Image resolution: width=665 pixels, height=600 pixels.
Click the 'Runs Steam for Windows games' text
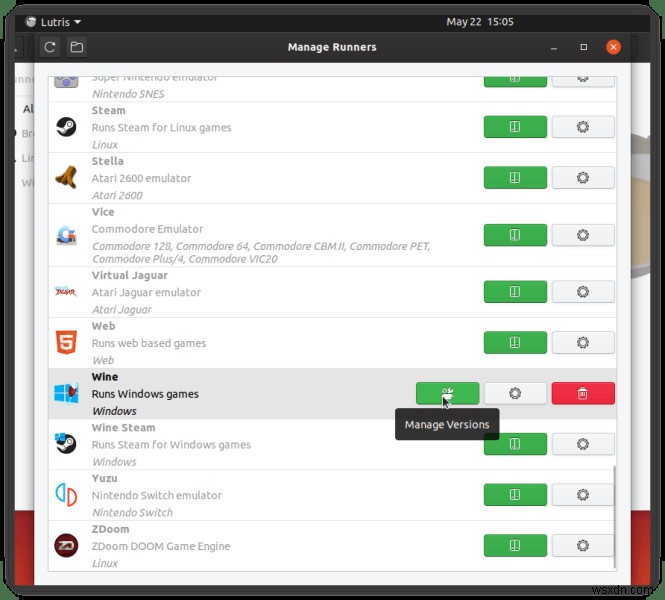[171, 445]
